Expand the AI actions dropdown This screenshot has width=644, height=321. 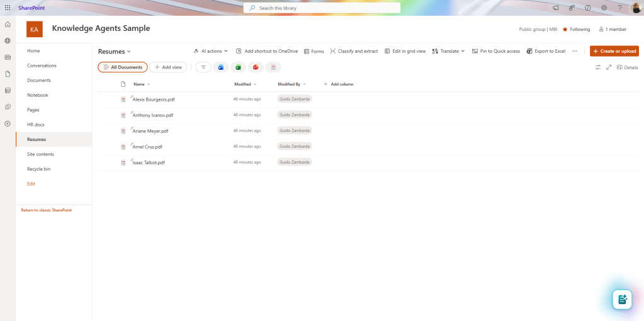point(210,51)
